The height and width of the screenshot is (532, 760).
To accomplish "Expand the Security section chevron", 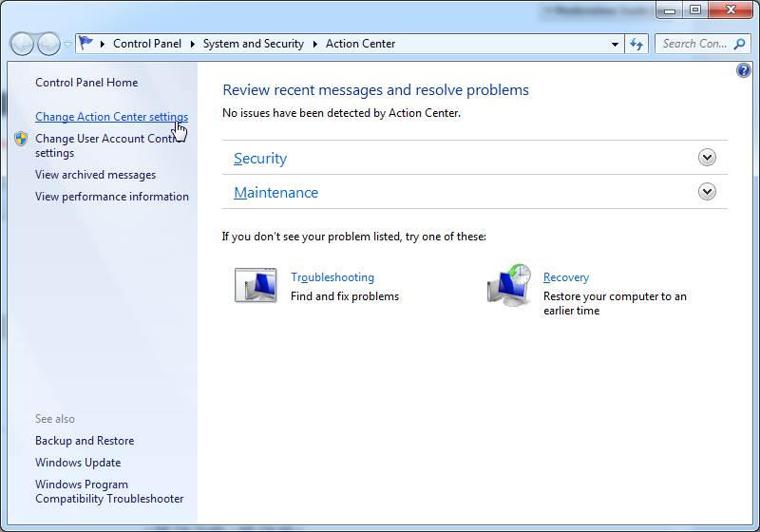I will pyautogui.click(x=707, y=158).
